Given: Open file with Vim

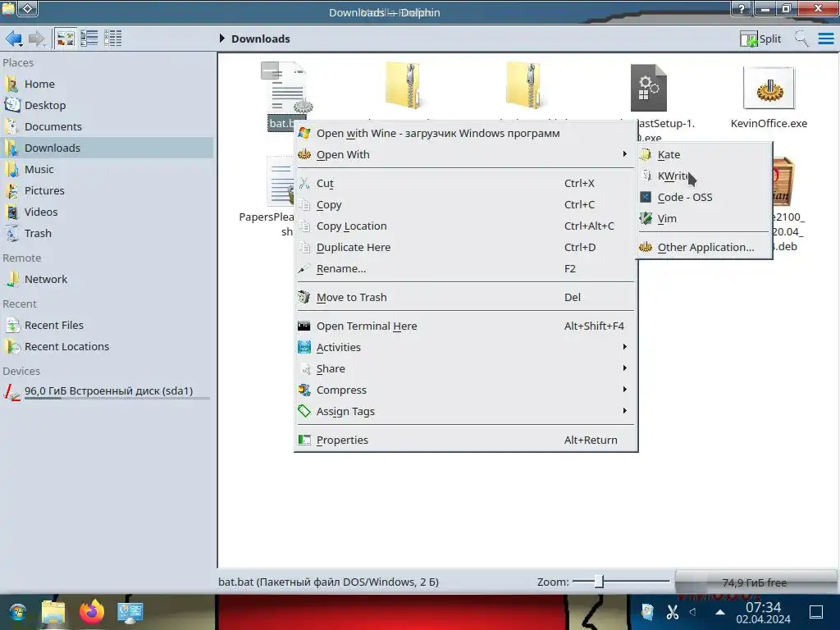Looking at the screenshot, I should click(704, 219).
